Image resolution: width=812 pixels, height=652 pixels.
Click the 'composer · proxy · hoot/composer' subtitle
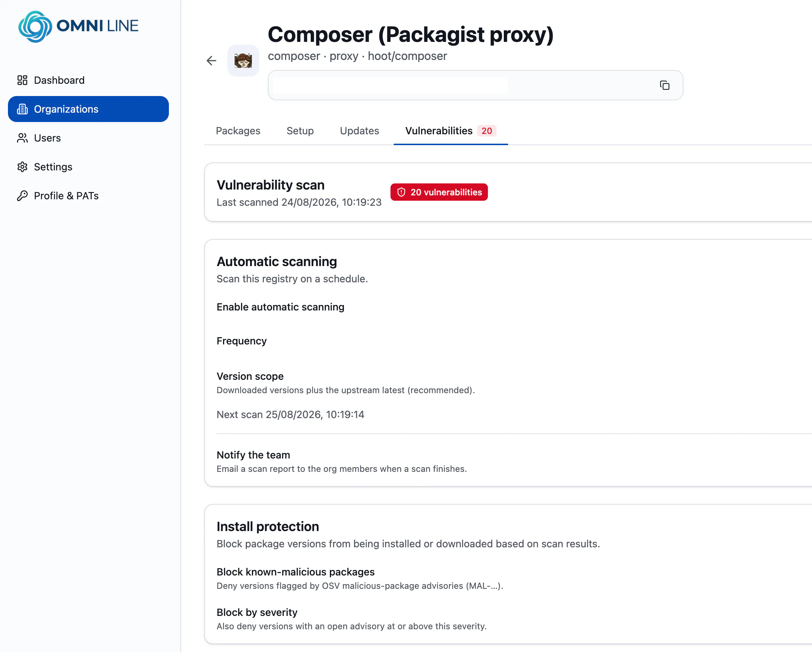point(357,56)
